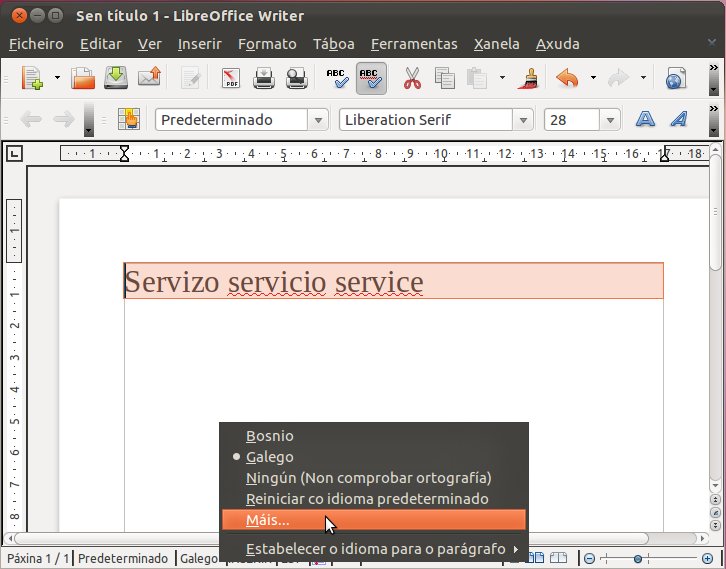726x569 pixels.
Task: Expand the Undo history dropdown arrow
Action: (x=593, y=78)
